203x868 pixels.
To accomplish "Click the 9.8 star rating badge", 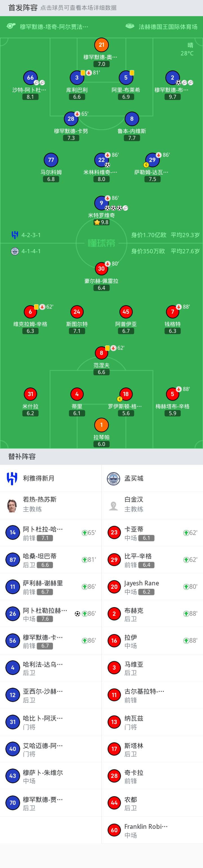I will click(x=101, y=222).
